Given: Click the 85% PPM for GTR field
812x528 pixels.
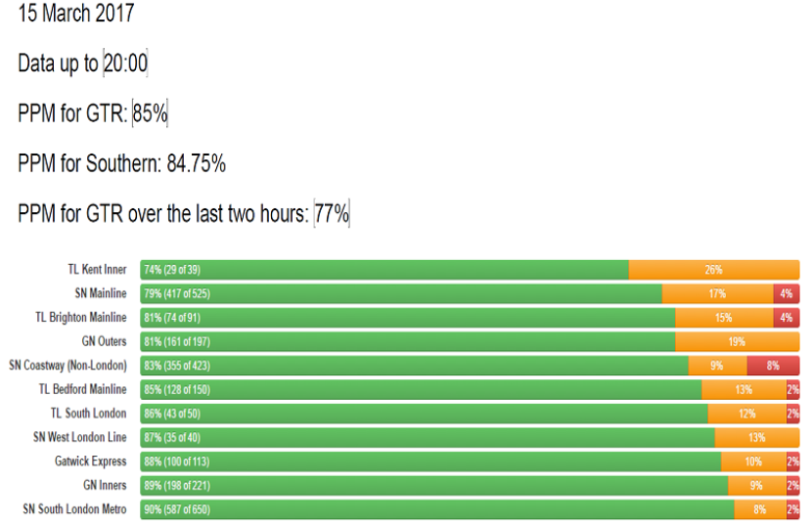Looking at the screenshot, I should coord(150,113).
